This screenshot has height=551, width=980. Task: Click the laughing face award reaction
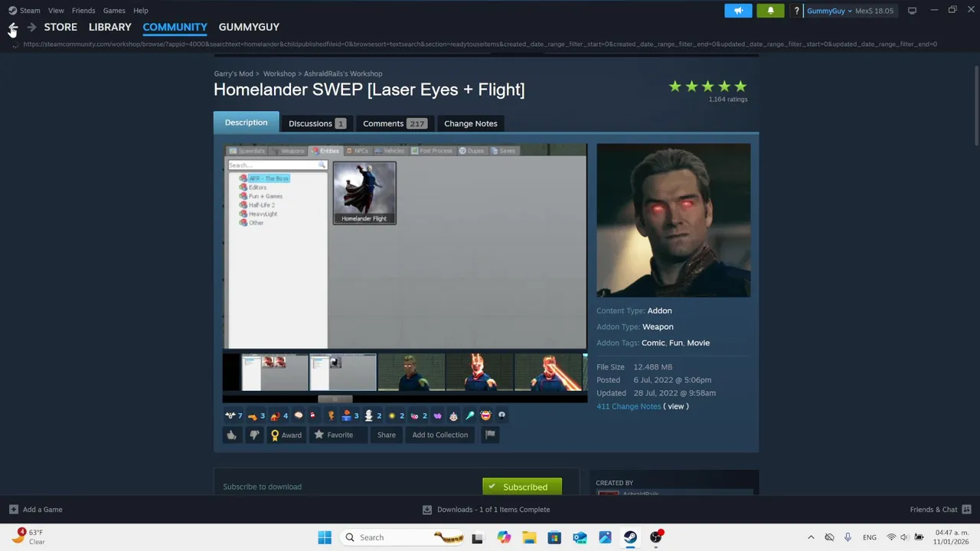(x=485, y=416)
